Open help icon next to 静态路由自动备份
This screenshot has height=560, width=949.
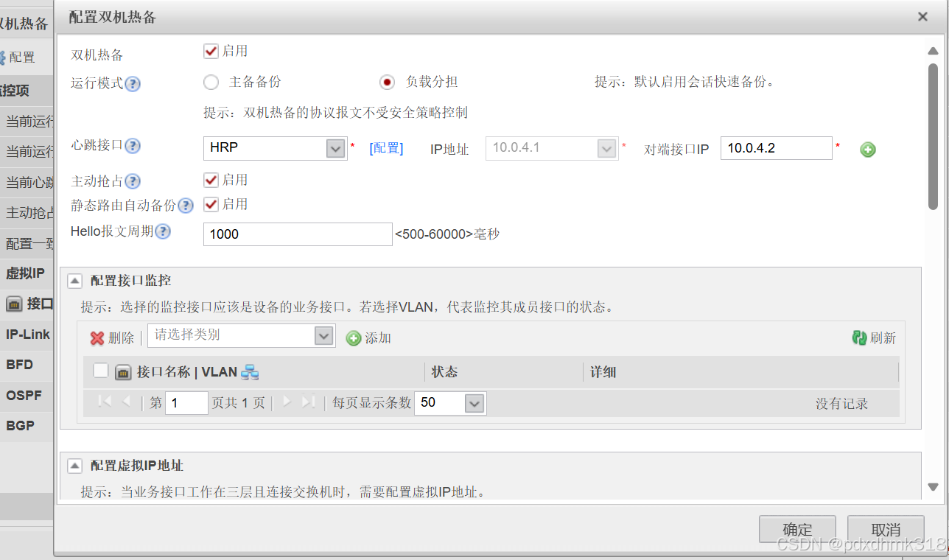point(186,206)
